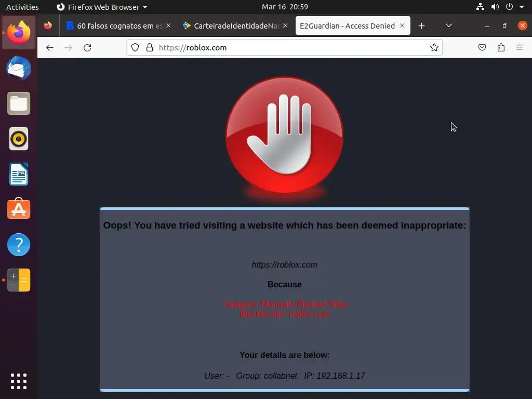
Task: Open Help from the dock
Action: coord(19,245)
